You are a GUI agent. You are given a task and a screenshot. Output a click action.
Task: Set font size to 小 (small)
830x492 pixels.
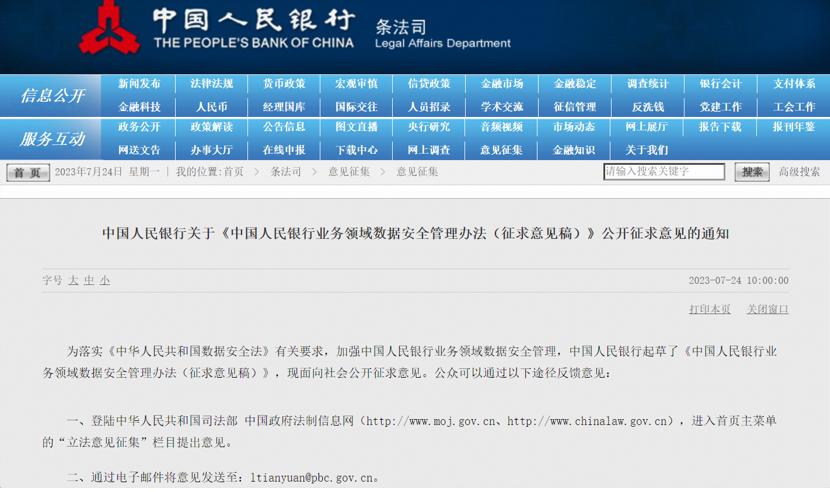(x=105, y=281)
